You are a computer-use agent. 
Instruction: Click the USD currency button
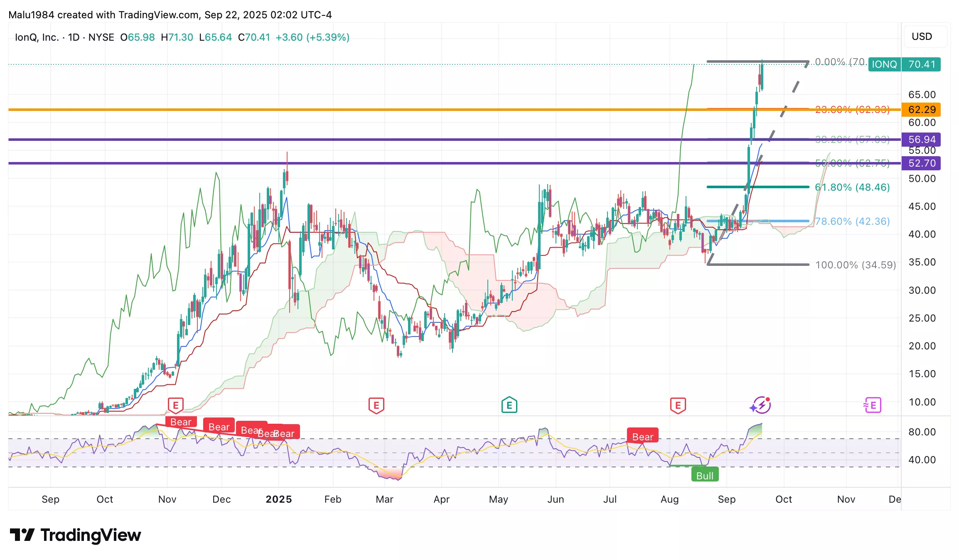point(925,37)
